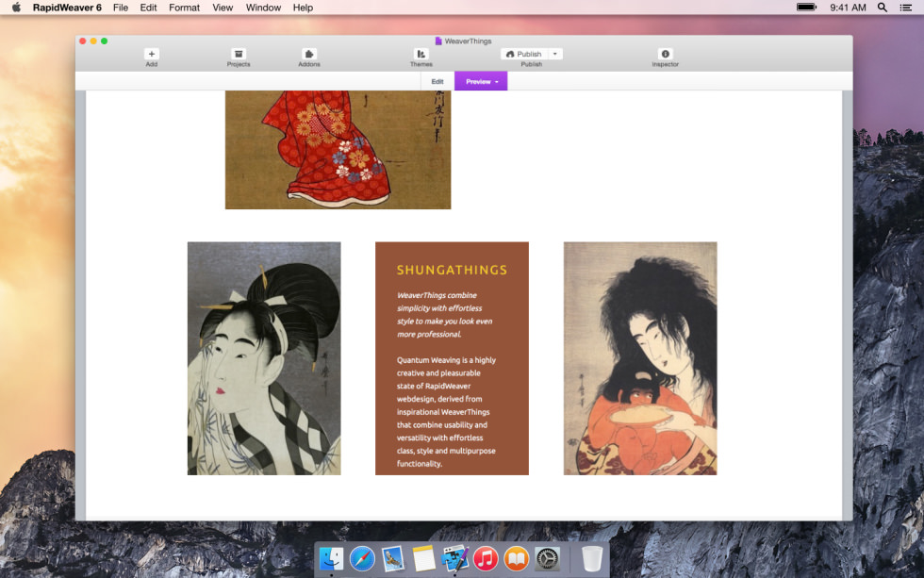Viewport: 924px width, 578px height.
Task: Click the WeaverThings document title icon
Action: pos(437,41)
